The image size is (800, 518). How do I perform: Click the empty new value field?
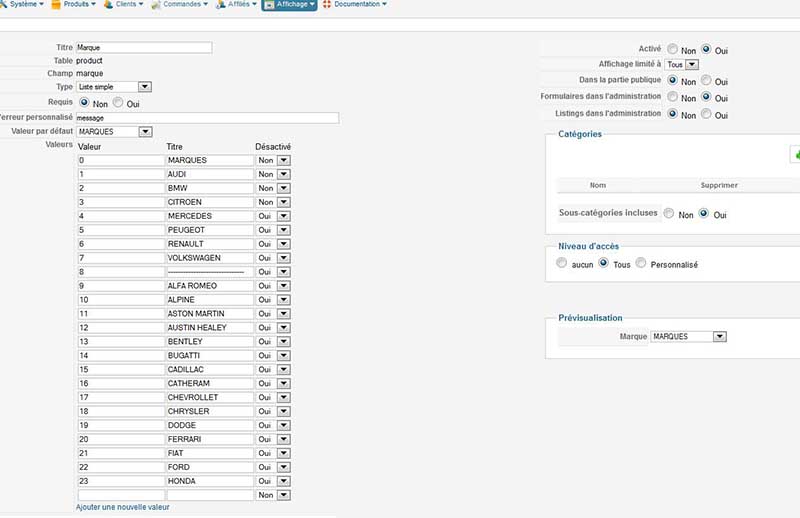pyautogui.click(x=121, y=495)
